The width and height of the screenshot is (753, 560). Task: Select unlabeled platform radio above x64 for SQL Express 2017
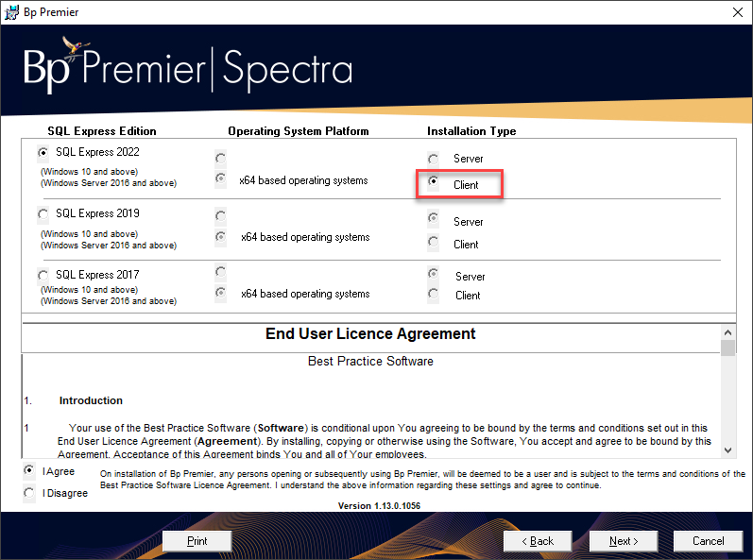coord(220,272)
